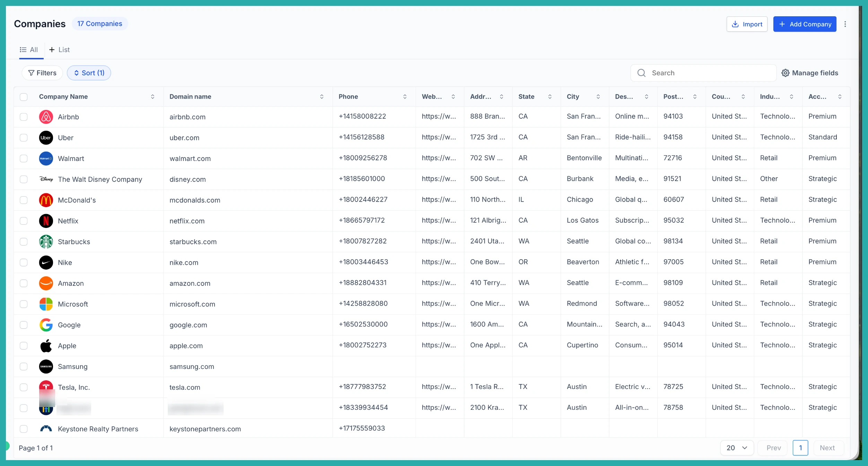Sort by Company Name column arrows
Screen dimensions: 868x466
(153, 97)
